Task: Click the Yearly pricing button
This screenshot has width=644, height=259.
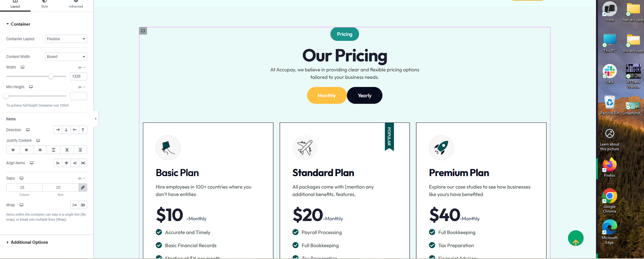Action: (x=364, y=95)
